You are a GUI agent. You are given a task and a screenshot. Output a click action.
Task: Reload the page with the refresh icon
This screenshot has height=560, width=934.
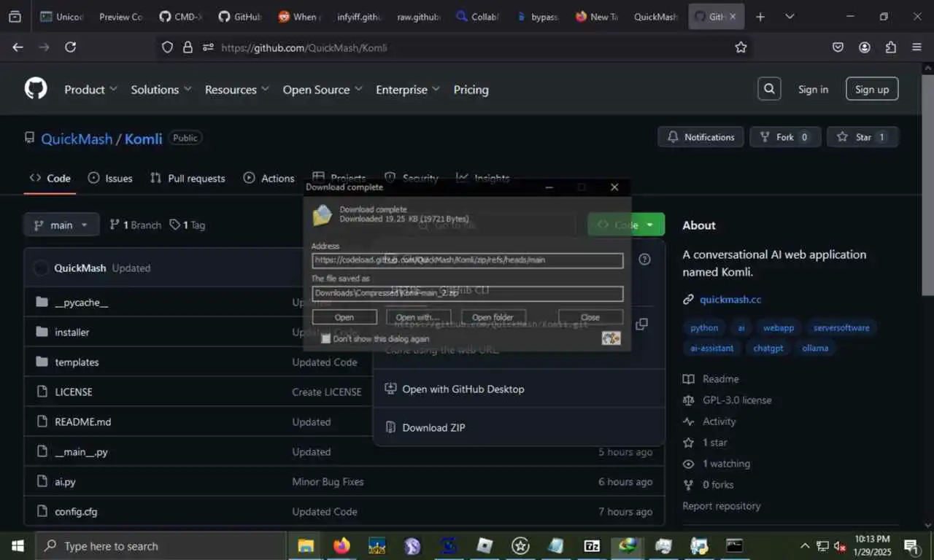(70, 47)
